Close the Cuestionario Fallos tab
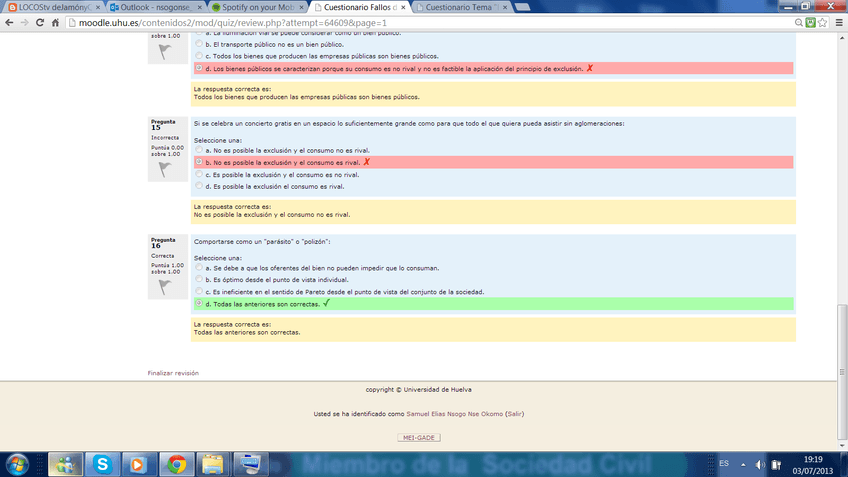Image resolution: width=848 pixels, height=477 pixels. [x=403, y=8]
